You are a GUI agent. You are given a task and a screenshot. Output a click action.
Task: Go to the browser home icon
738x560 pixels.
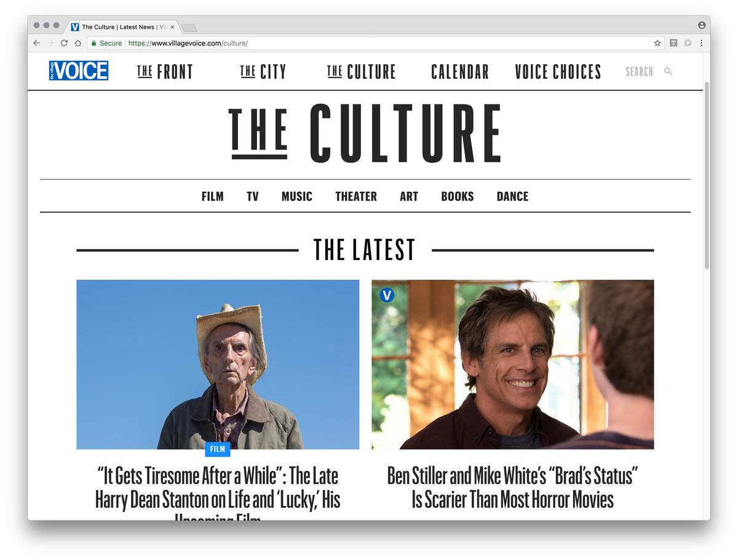coord(78,43)
